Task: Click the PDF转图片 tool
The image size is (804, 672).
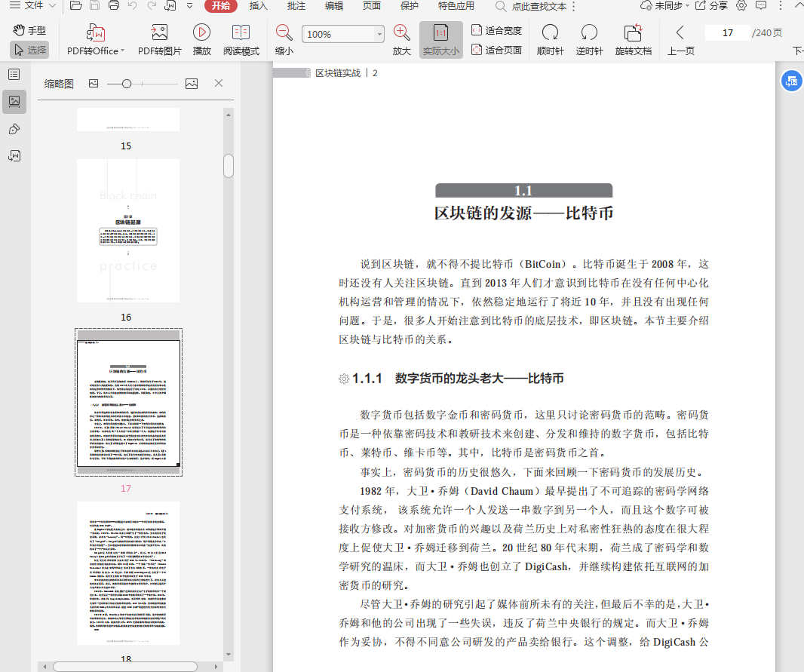Action: pyautogui.click(x=159, y=40)
